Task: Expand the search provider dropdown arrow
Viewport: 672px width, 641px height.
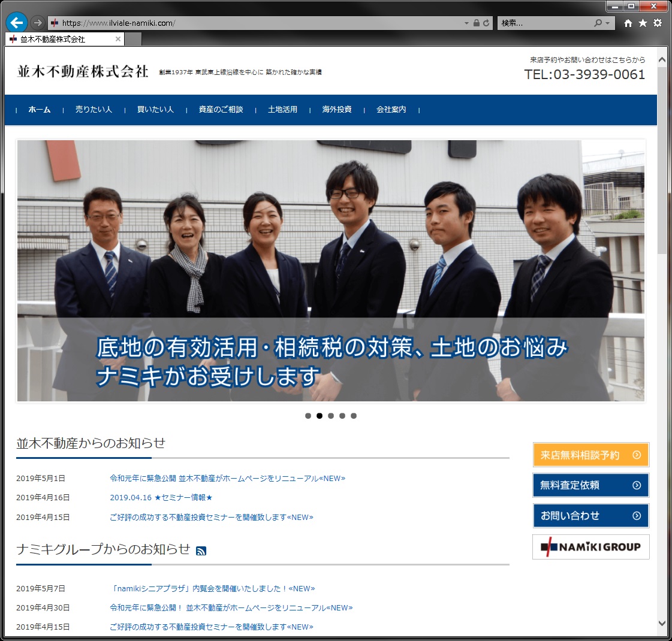Action: 607,23
